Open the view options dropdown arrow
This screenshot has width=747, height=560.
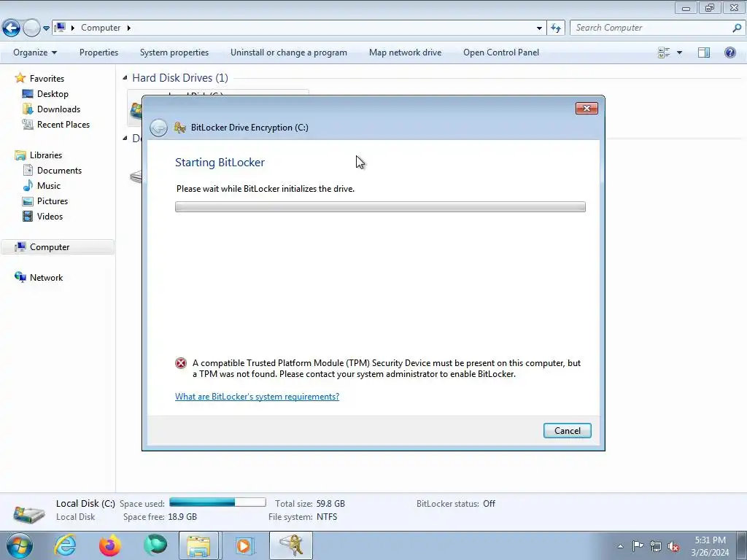click(679, 52)
